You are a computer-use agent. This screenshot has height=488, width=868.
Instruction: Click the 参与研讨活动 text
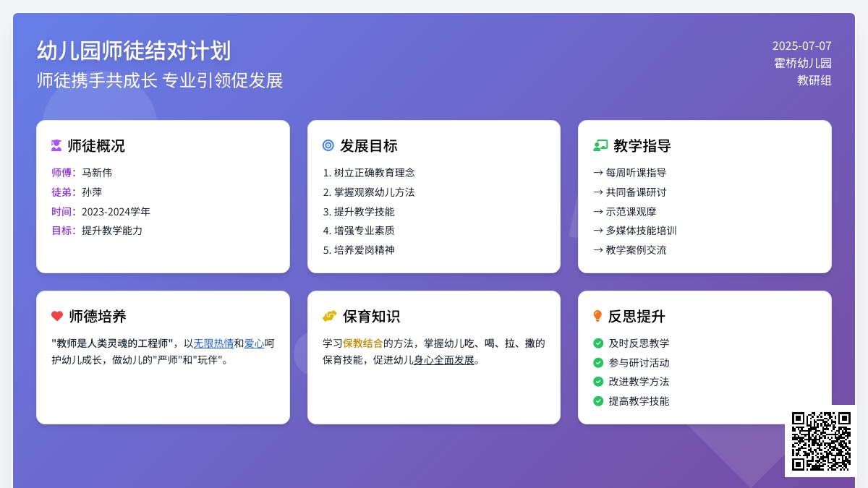[x=639, y=363]
